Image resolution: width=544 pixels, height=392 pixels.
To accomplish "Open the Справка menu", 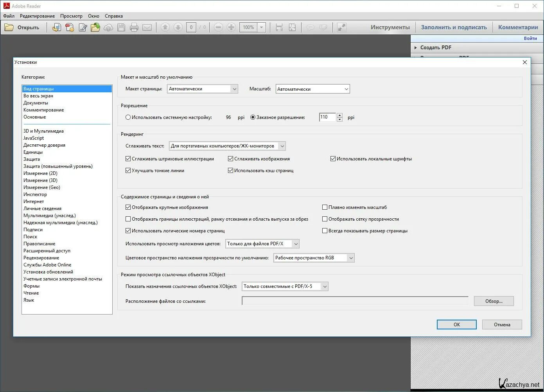I will coord(114,16).
